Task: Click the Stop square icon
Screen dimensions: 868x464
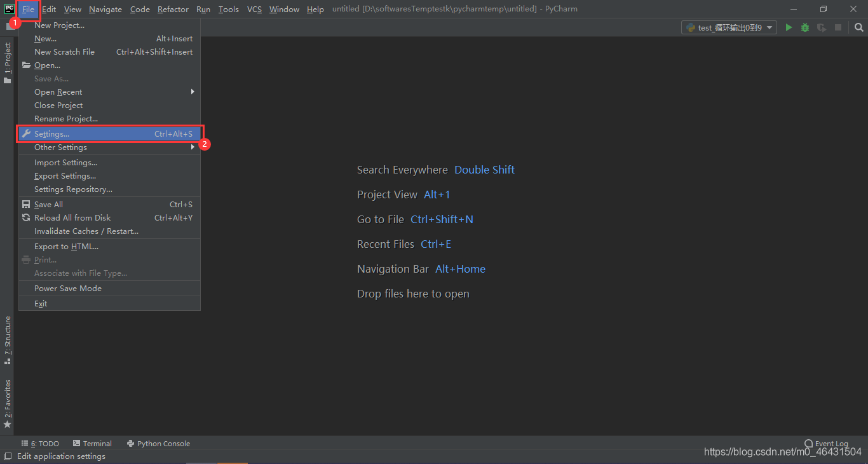Action: pos(838,27)
